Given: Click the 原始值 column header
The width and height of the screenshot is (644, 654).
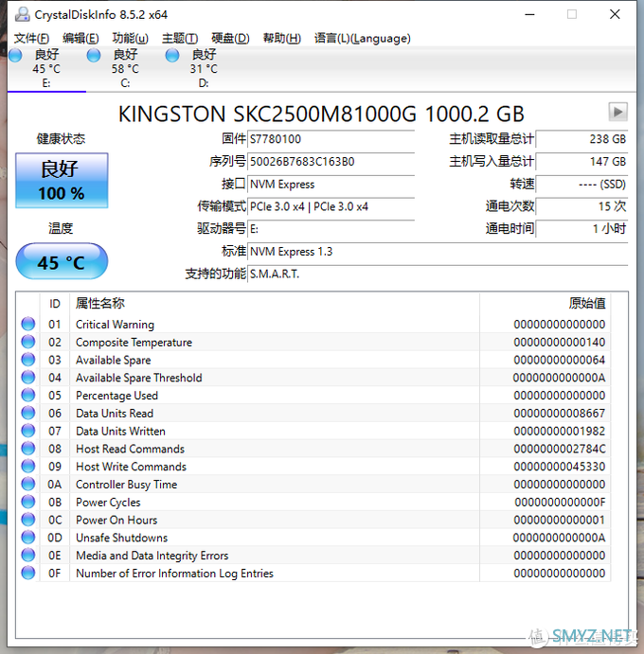Looking at the screenshot, I should 546,304.
